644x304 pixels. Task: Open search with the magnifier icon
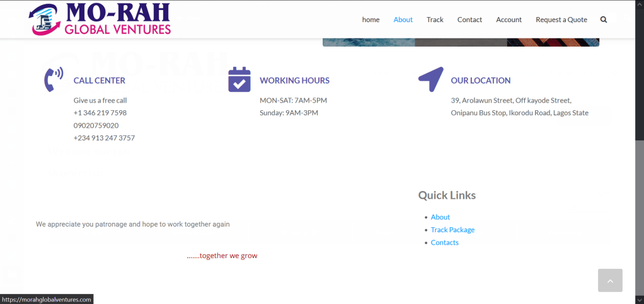[604, 20]
